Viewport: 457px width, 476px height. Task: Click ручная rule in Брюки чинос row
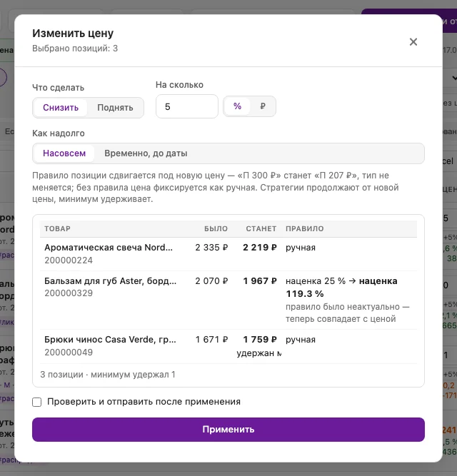301,340
